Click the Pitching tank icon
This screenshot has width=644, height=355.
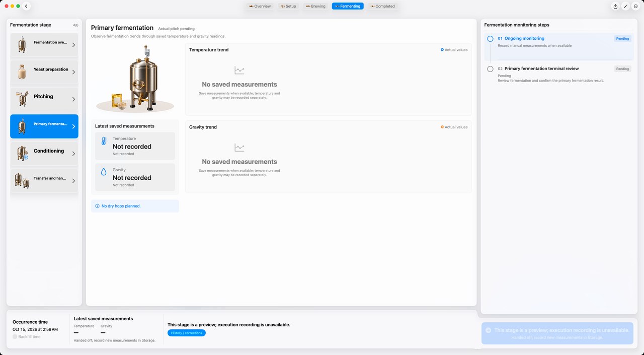22,99
